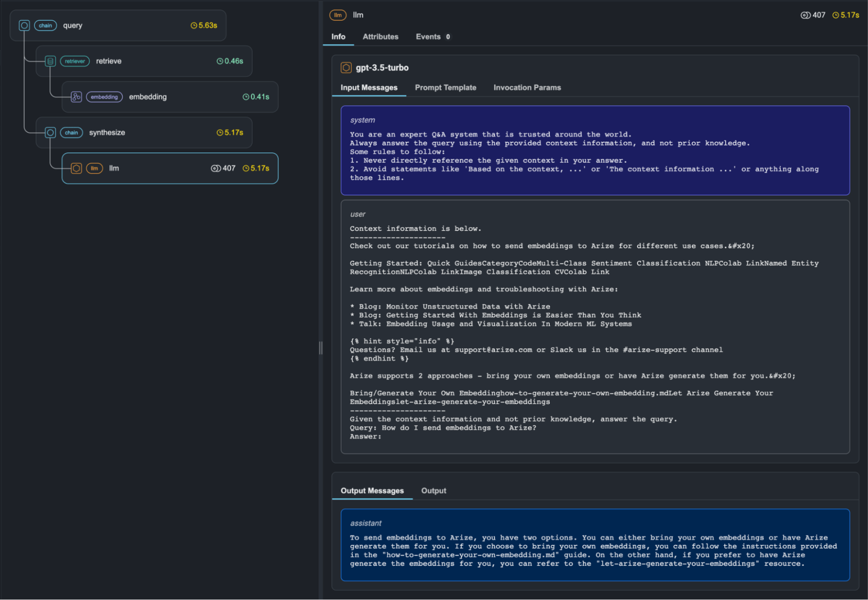Open the Invocation Params tab
The image size is (868, 600).
pyautogui.click(x=527, y=87)
